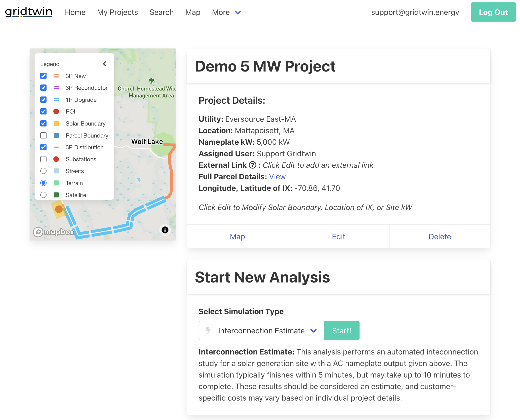
Task: Click the Start! button
Action: [x=342, y=330]
